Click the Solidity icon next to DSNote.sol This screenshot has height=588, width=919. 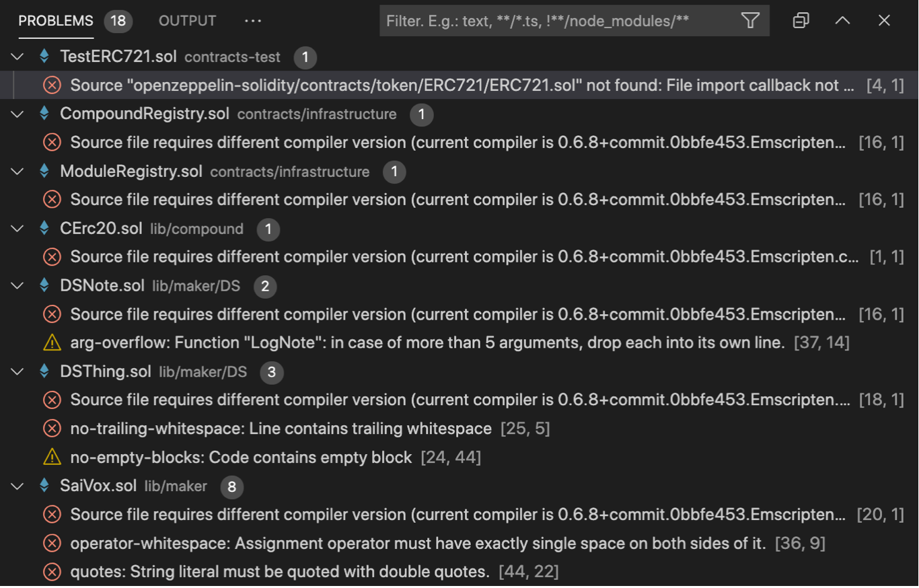coord(44,285)
